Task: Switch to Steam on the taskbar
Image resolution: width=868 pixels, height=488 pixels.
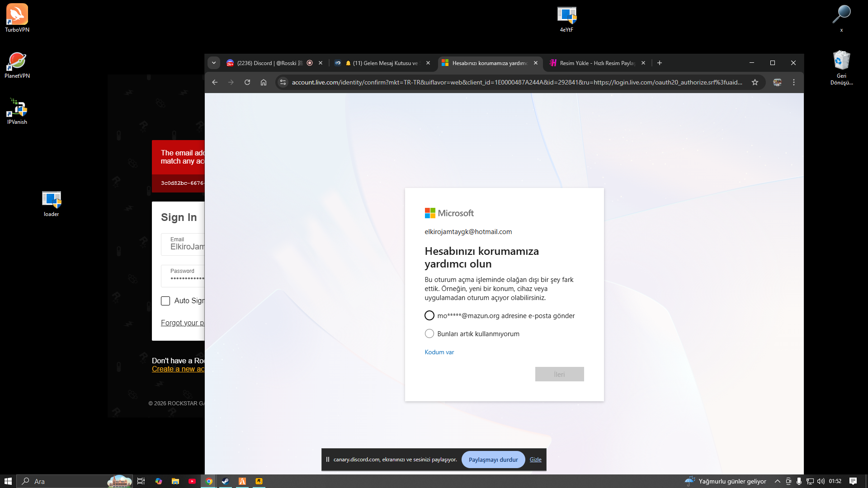Action: (x=226, y=481)
